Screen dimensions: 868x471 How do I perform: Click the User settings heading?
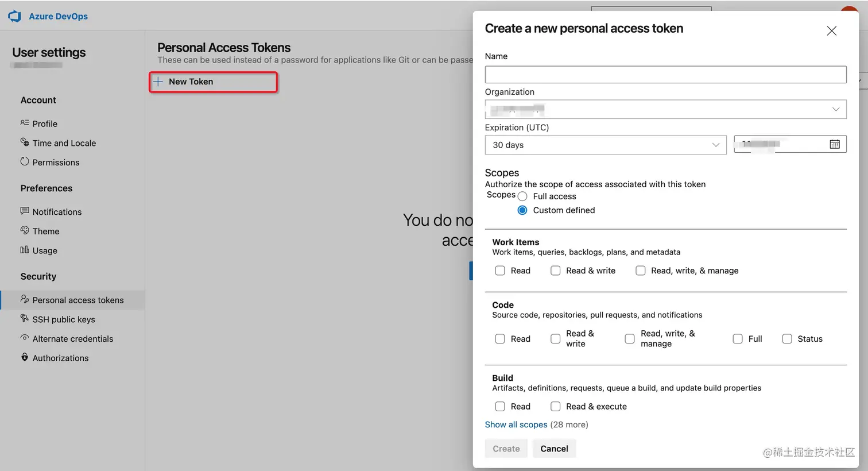(x=49, y=52)
